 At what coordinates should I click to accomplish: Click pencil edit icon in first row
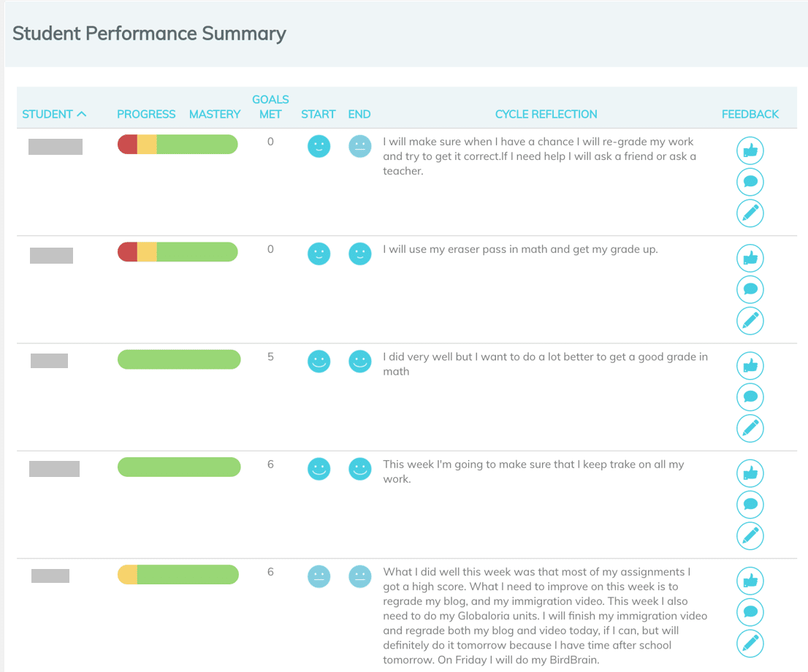coord(750,213)
